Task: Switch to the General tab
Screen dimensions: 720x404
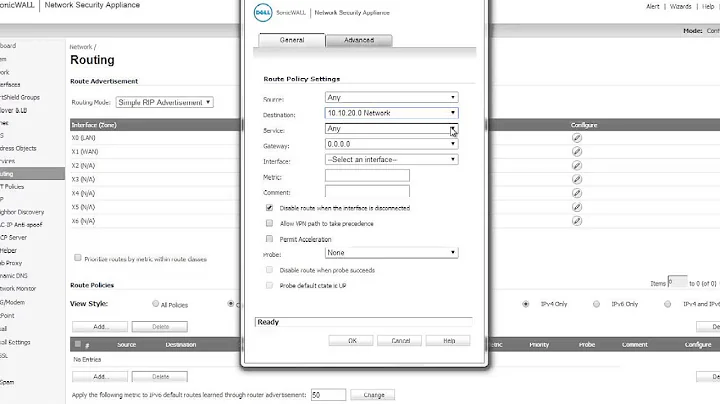Action: coord(292,40)
